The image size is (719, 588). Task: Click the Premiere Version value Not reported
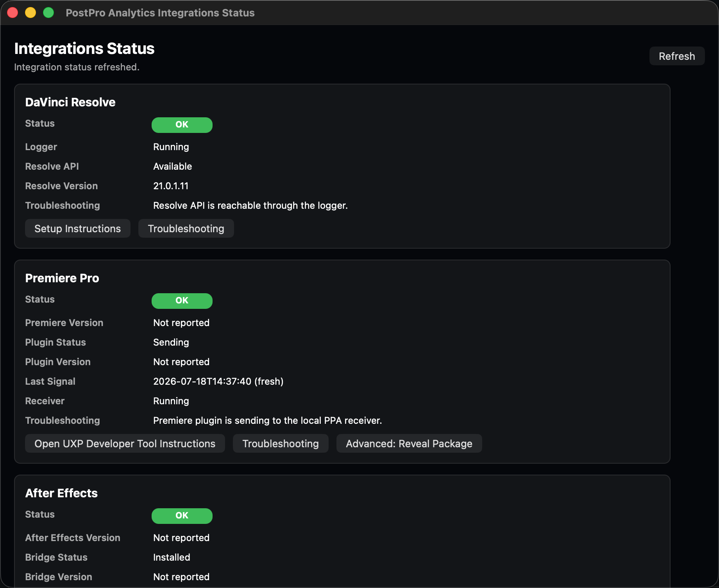click(181, 323)
